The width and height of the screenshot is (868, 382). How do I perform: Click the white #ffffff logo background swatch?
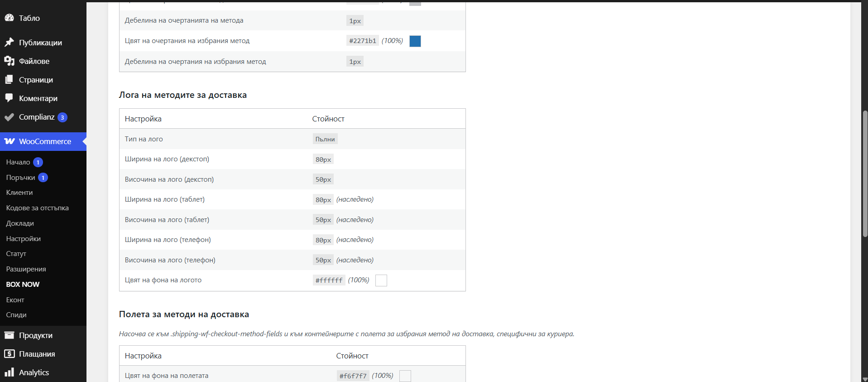(x=381, y=280)
